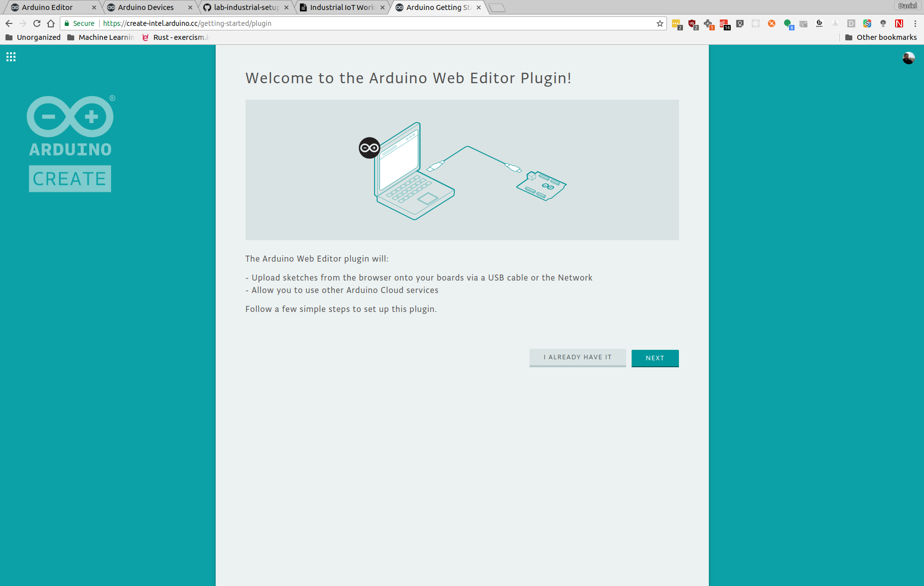Go back to previous page
The image size is (924, 586).
[9, 23]
